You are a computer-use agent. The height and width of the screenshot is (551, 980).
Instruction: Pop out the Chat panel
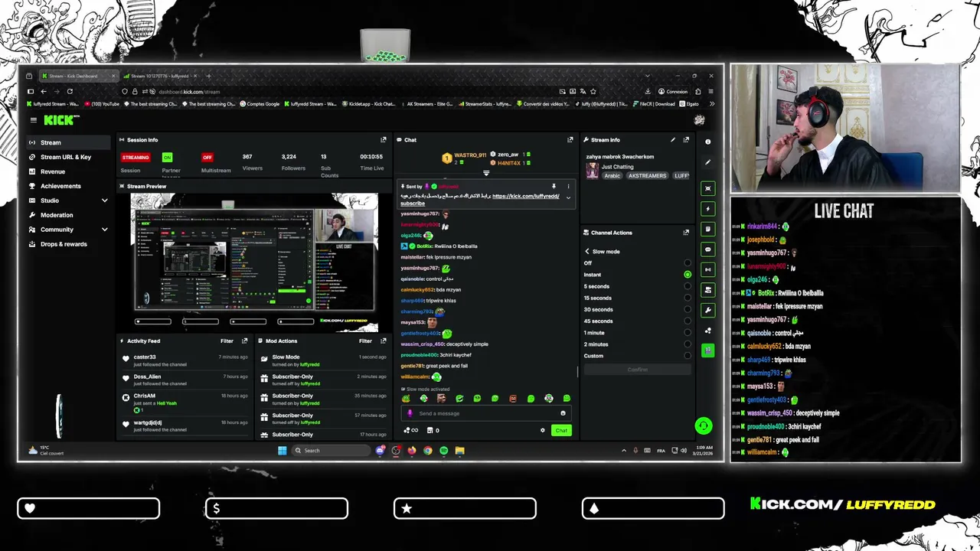pos(570,140)
